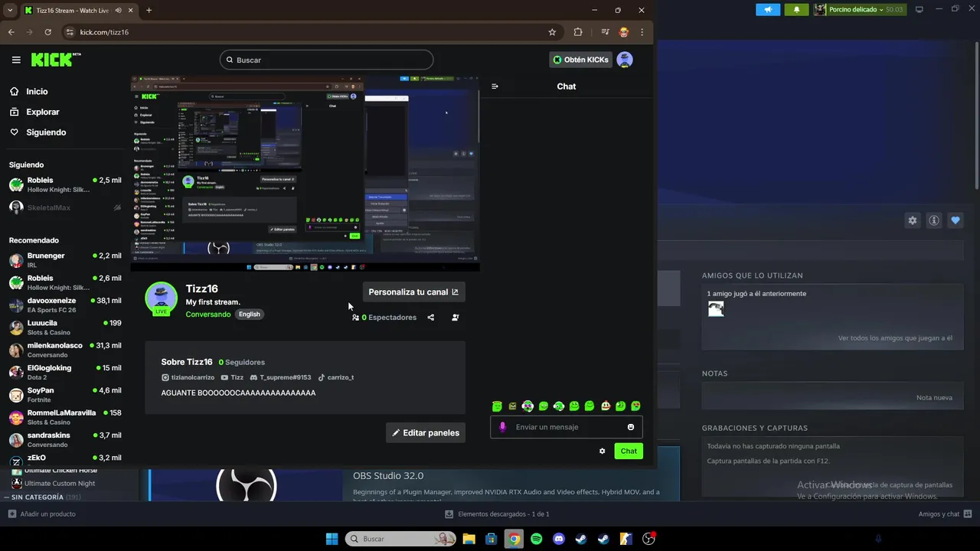This screenshot has height=551, width=980.
Task: Open ElGlogloking recommended channel
Action: 65,372
